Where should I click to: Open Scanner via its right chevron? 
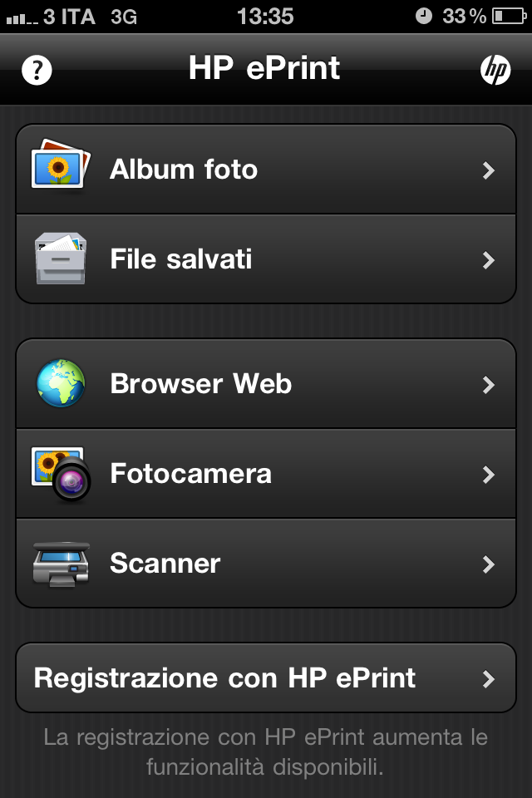[489, 564]
